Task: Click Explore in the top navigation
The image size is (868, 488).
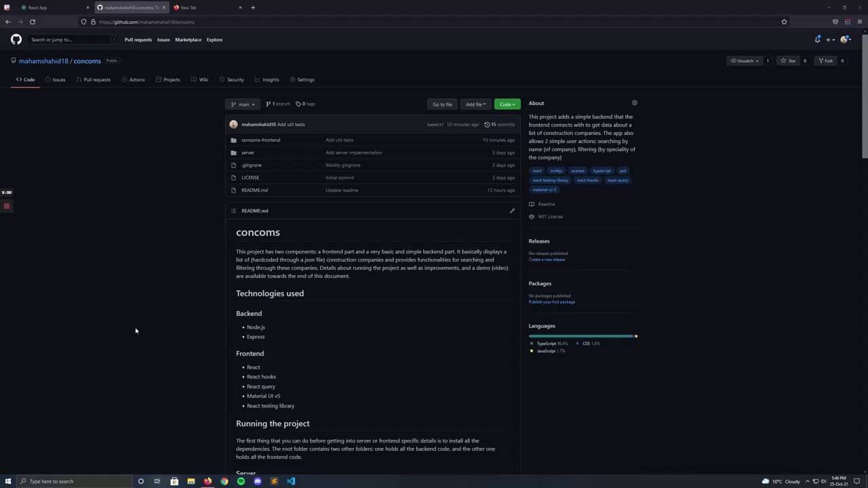Action: pyautogui.click(x=214, y=40)
